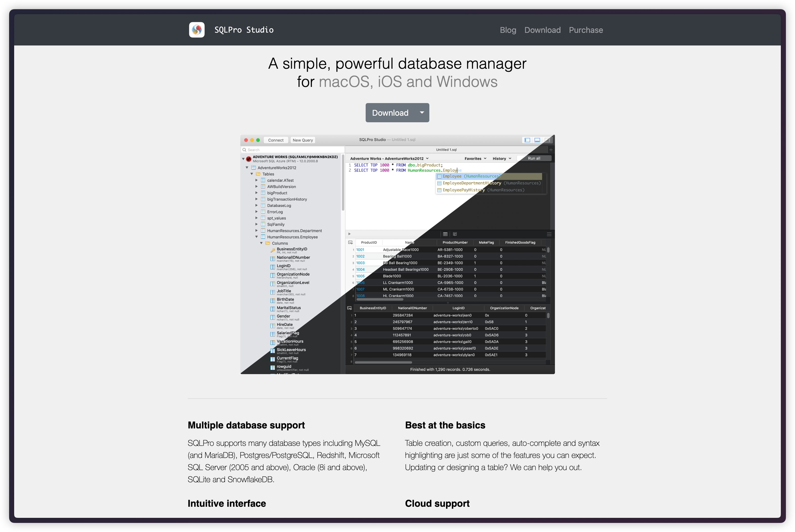Open the Blog page
The width and height of the screenshot is (795, 532).
point(508,30)
